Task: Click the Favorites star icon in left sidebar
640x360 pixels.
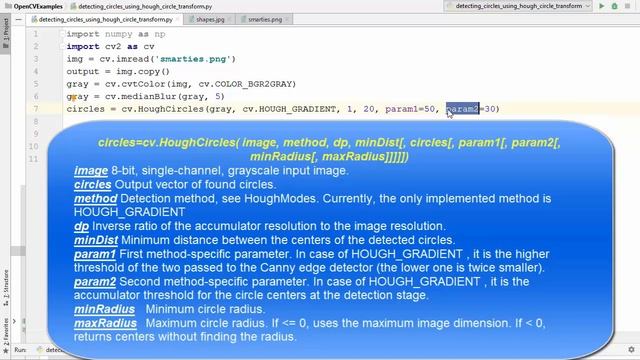Action: coord(6,351)
